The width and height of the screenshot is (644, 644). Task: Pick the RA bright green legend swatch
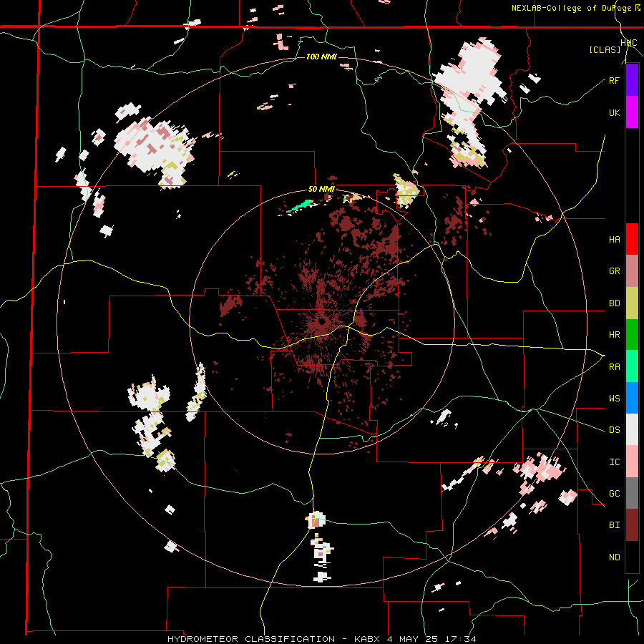632,366
